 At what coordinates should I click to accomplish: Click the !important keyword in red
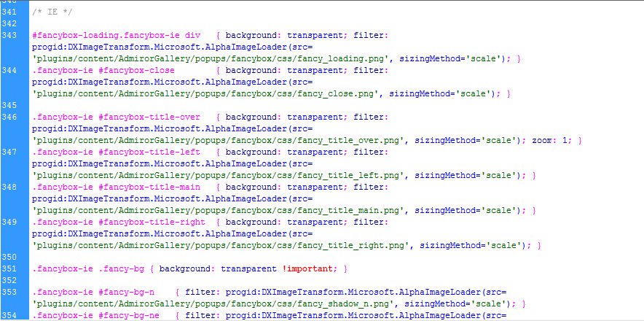[x=307, y=269]
